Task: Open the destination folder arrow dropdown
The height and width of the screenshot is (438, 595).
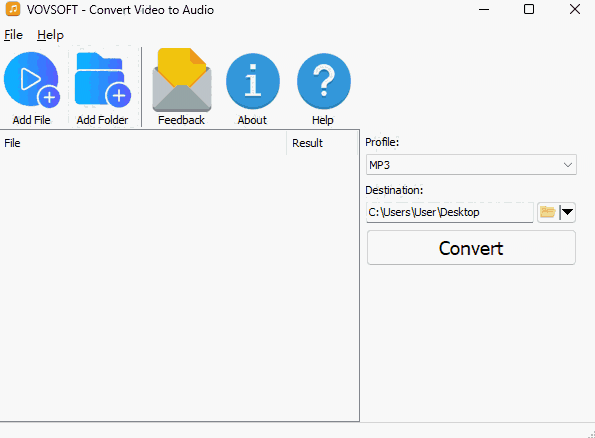Action: point(567,212)
